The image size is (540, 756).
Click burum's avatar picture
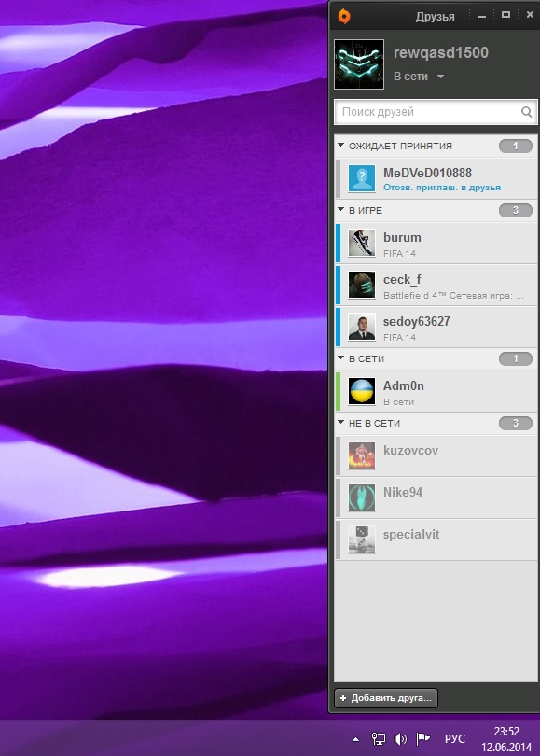point(362,243)
